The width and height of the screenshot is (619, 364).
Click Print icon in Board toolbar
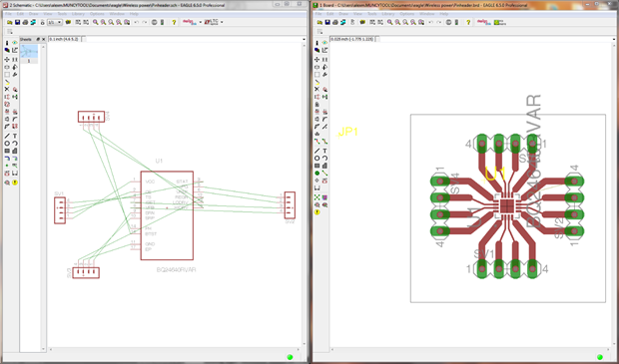(x=335, y=23)
